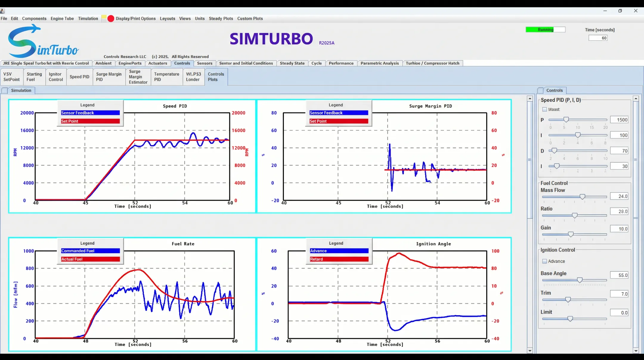The height and width of the screenshot is (360, 644).
Task: Click the red record button in menu bar
Action: [111, 19]
